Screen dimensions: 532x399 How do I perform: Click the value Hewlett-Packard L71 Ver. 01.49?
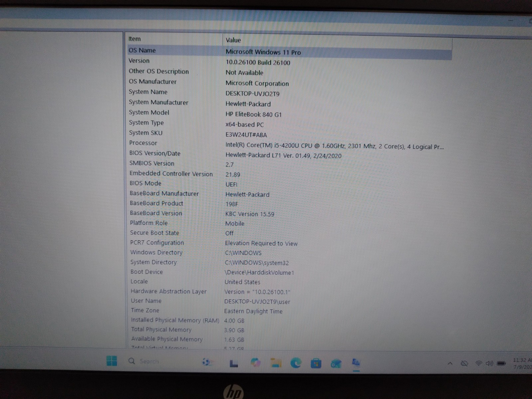[283, 155]
